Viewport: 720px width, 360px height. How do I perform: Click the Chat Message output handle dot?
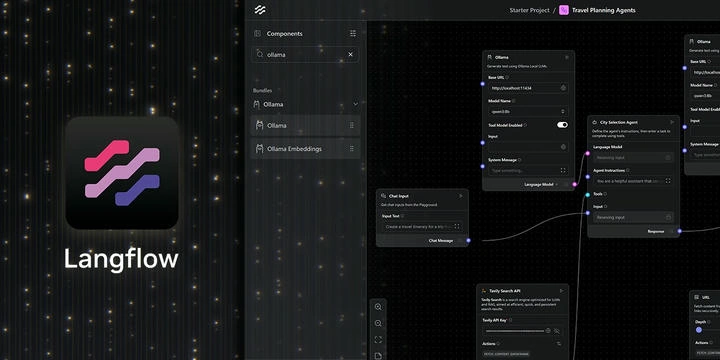tap(468, 240)
